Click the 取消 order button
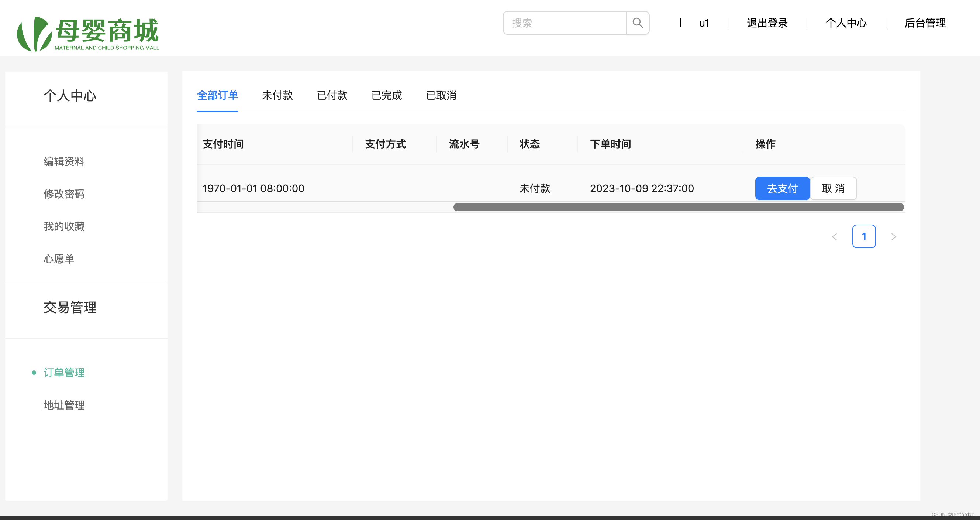980x520 pixels. (833, 188)
